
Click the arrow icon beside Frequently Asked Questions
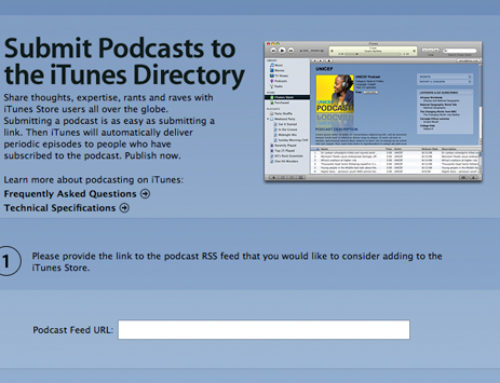pos(145,194)
